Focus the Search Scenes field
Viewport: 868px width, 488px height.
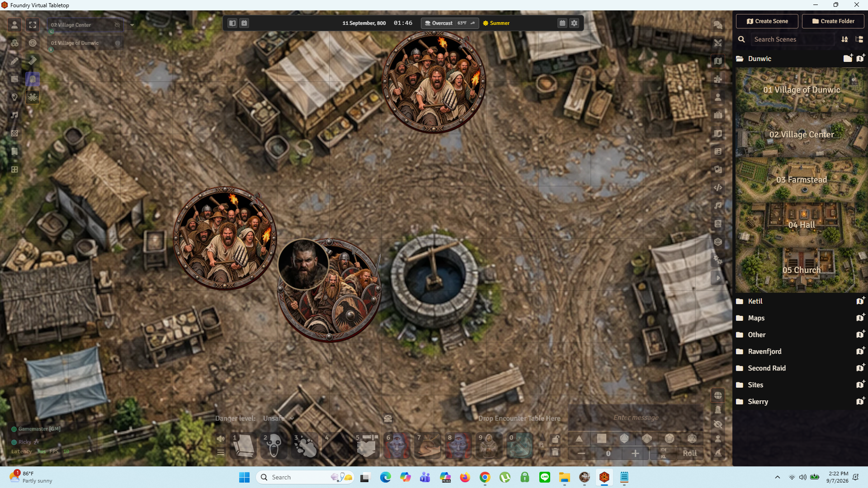click(793, 39)
